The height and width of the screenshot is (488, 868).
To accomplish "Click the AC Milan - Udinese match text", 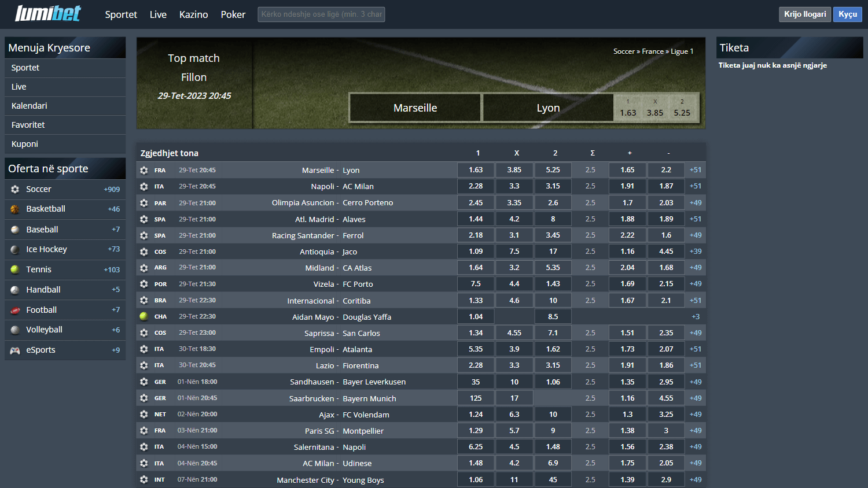I will click(337, 463).
